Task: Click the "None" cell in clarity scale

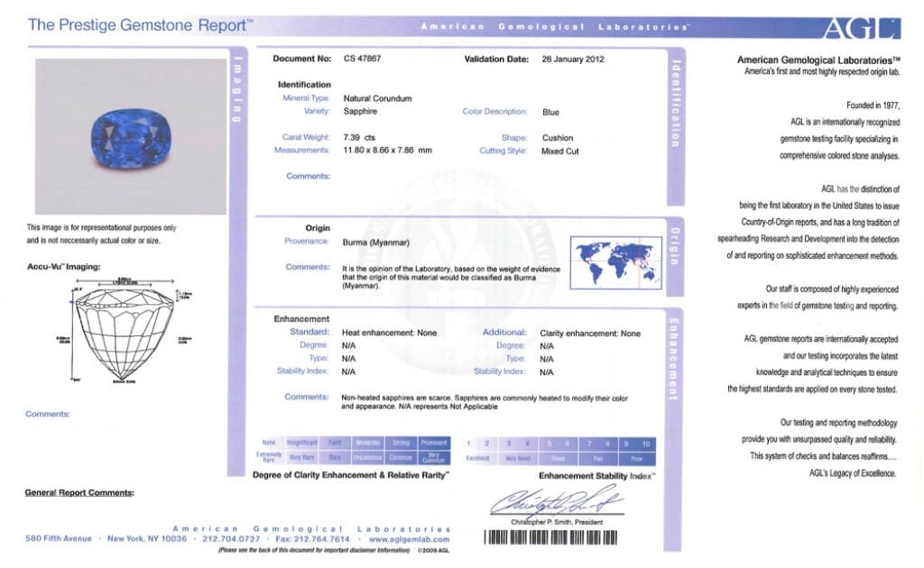Action: (269, 443)
